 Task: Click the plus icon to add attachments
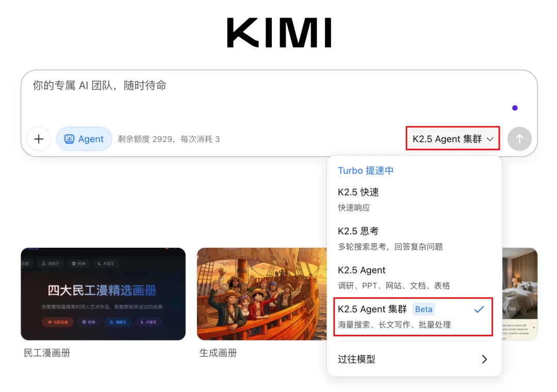(39, 139)
